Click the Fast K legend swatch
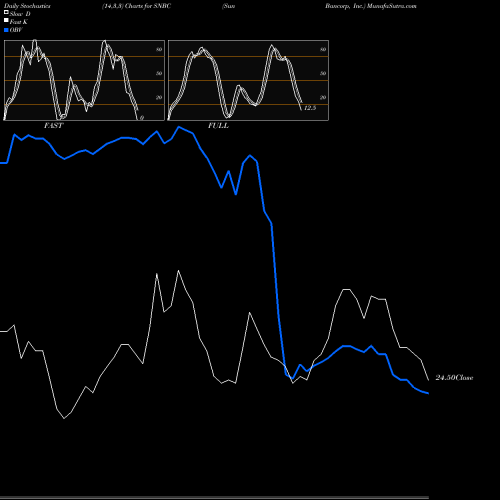The width and height of the screenshot is (500, 500). (6, 21)
